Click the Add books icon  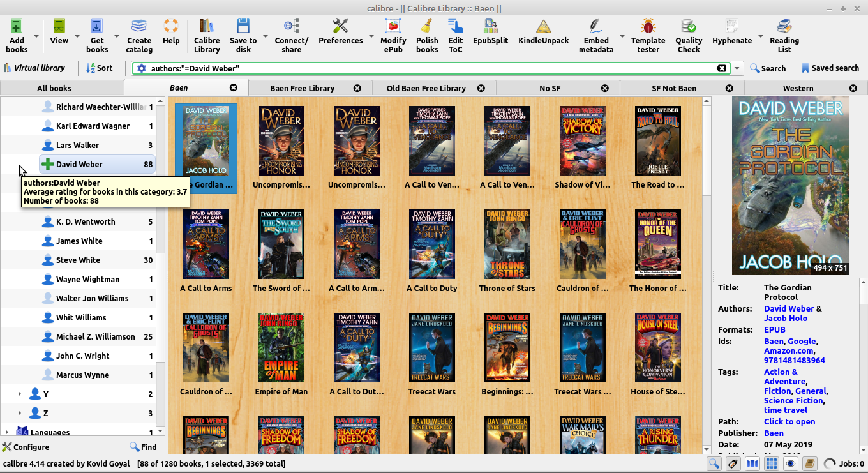[x=17, y=26]
